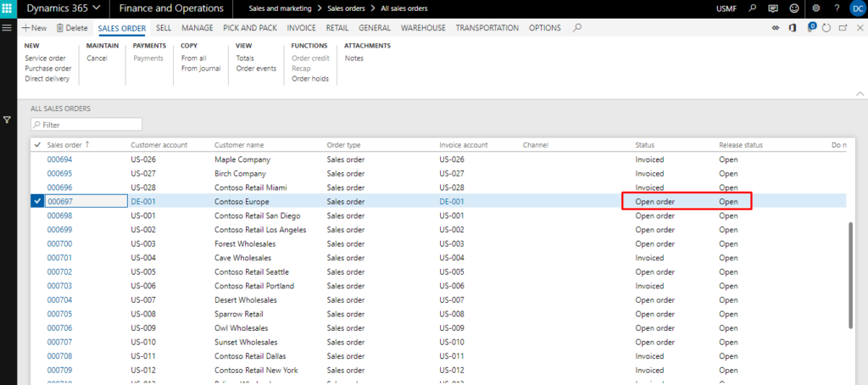Click the Customer account column header
Screen dimensions: 868x385
159,144
